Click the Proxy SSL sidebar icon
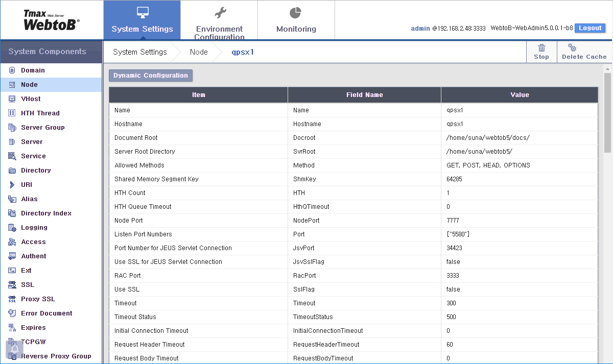This screenshot has height=364, width=613. 12,299
